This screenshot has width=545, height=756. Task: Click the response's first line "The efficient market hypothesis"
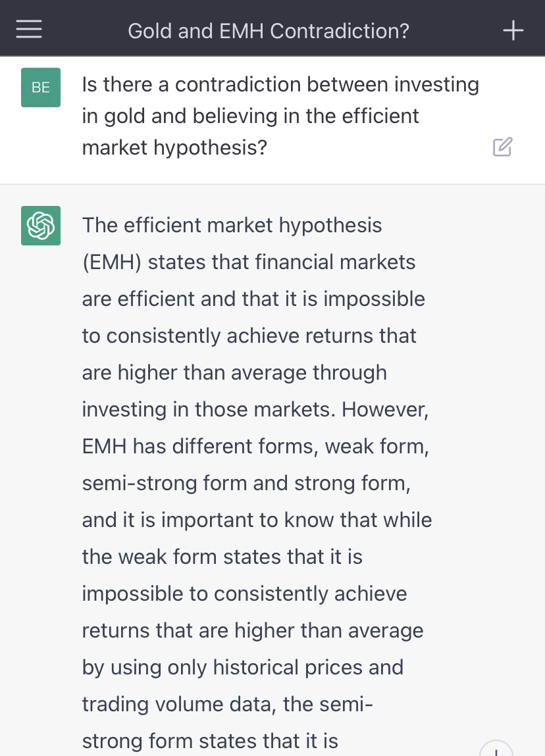point(232,225)
